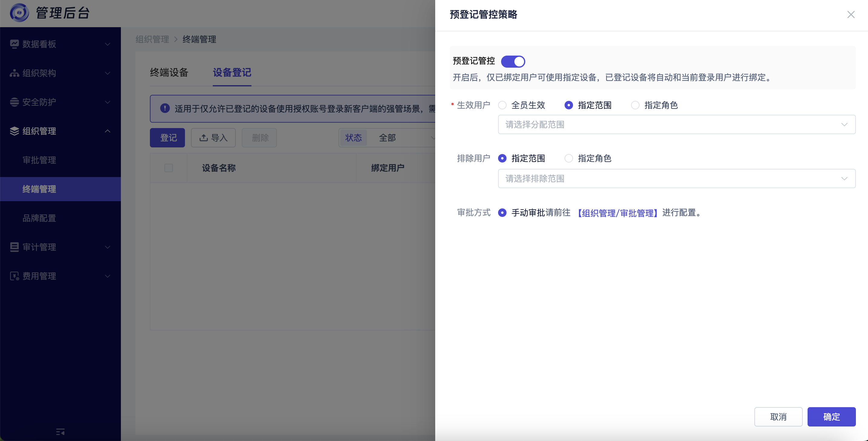Screen dimensions: 868x441
Task: Close the 预登记管控策略 panel
Action: coord(851,14)
